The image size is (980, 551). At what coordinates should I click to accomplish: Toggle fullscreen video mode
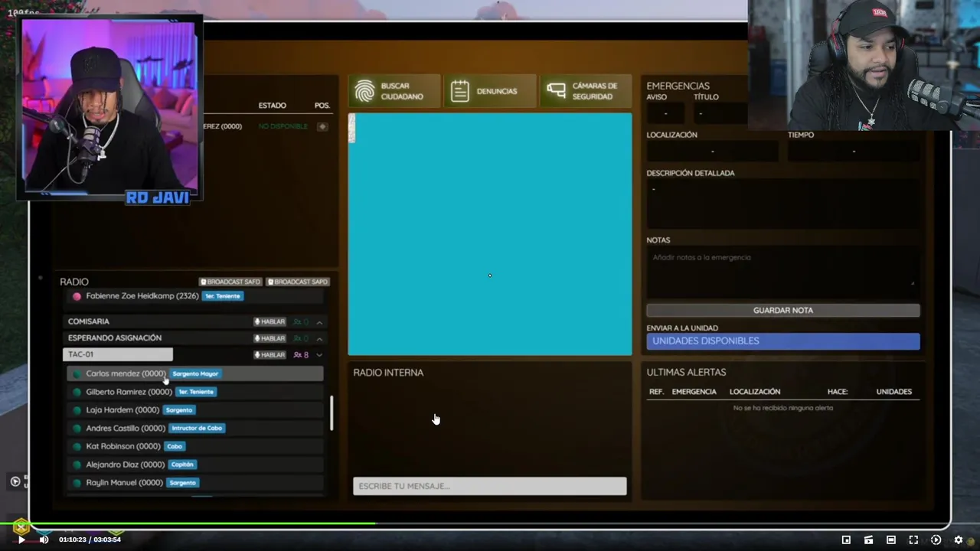click(913, 540)
